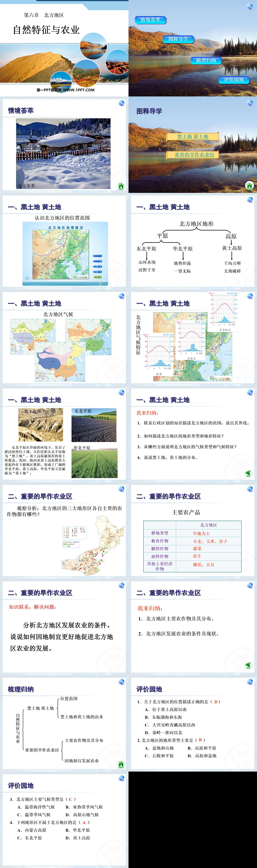257x868 pixels.
Task: Click the green return arrow on the 我来归纳 slide
Action: [248, 473]
